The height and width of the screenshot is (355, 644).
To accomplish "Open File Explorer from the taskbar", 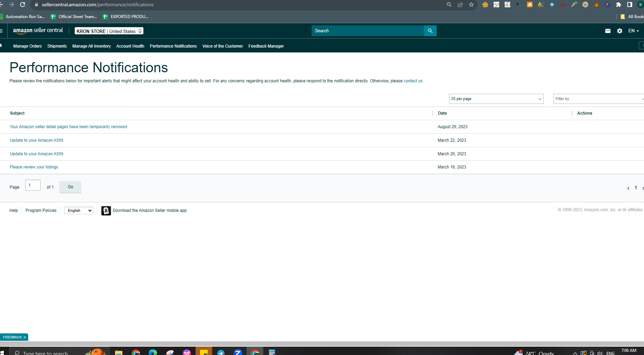I will click(118, 352).
